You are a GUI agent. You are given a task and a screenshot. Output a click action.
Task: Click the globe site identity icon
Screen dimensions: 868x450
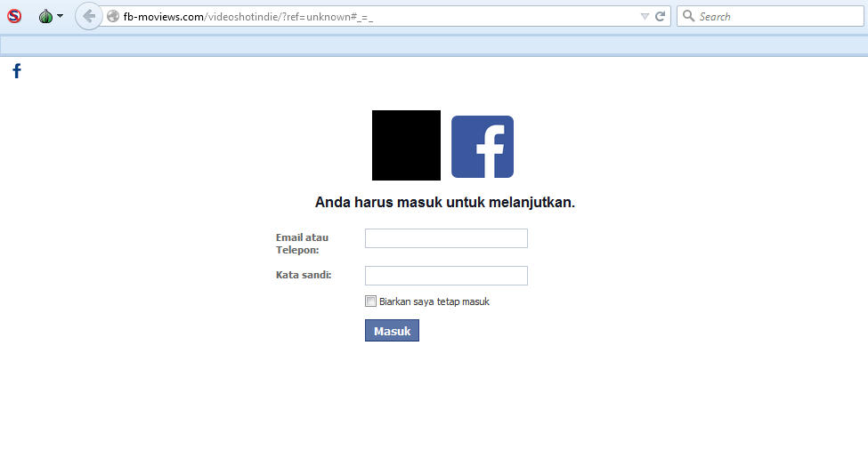(113, 16)
